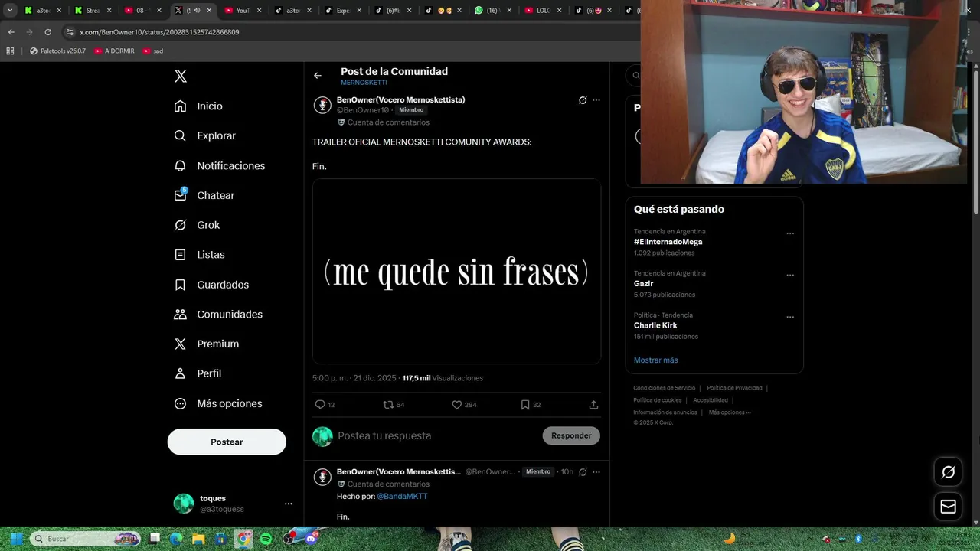The width and height of the screenshot is (980, 551).
Task: Open the sad bookmark
Action: 152,51
